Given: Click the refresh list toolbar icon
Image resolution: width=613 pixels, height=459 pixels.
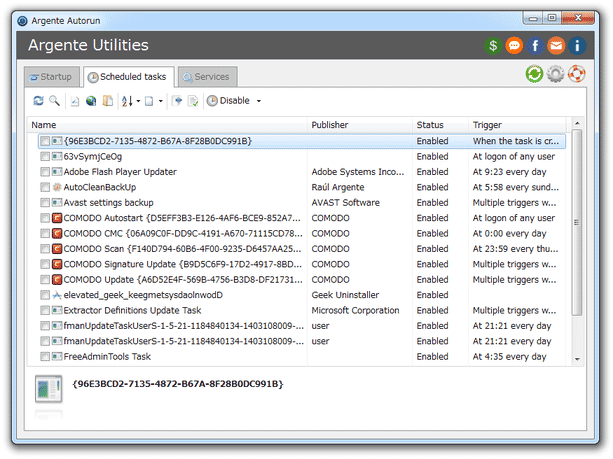Looking at the screenshot, I should pyautogui.click(x=38, y=101).
